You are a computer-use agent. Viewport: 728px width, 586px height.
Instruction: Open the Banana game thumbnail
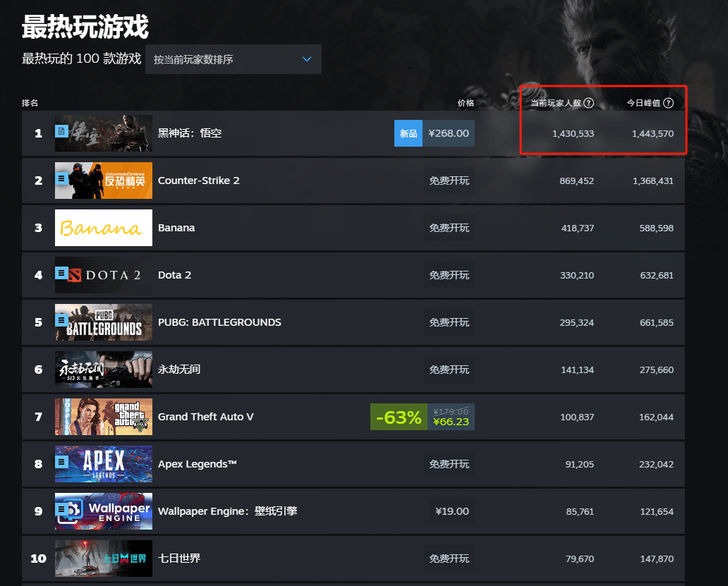[x=104, y=228]
